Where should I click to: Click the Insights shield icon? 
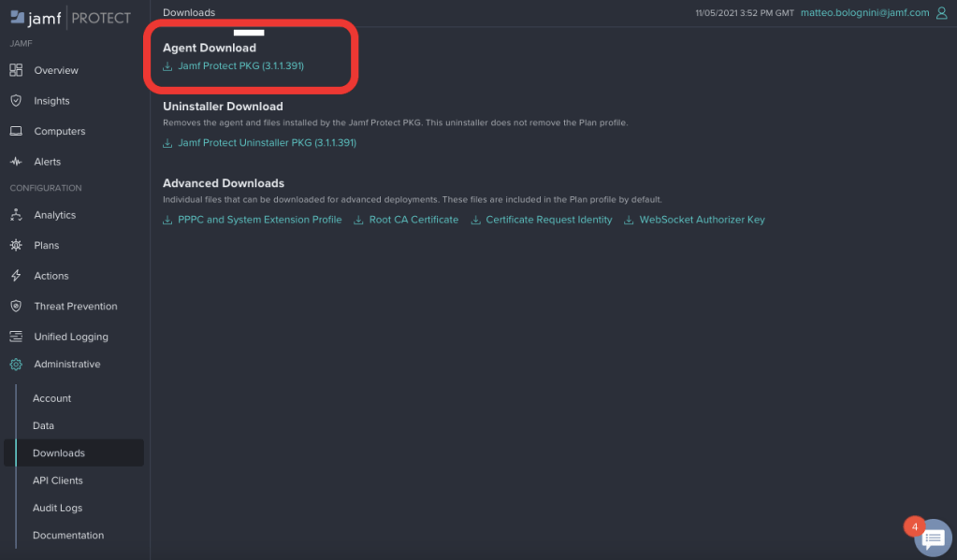pos(16,101)
